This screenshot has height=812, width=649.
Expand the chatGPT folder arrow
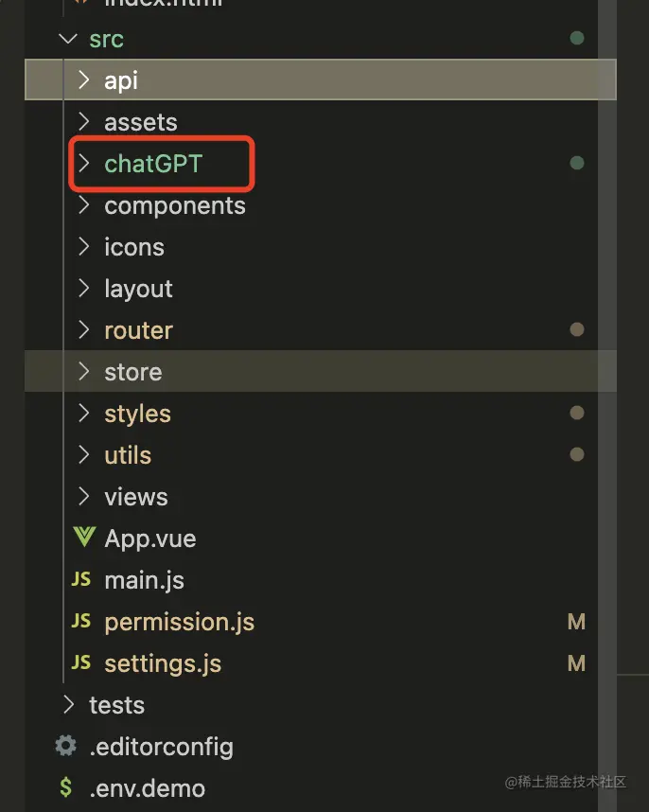coord(84,164)
